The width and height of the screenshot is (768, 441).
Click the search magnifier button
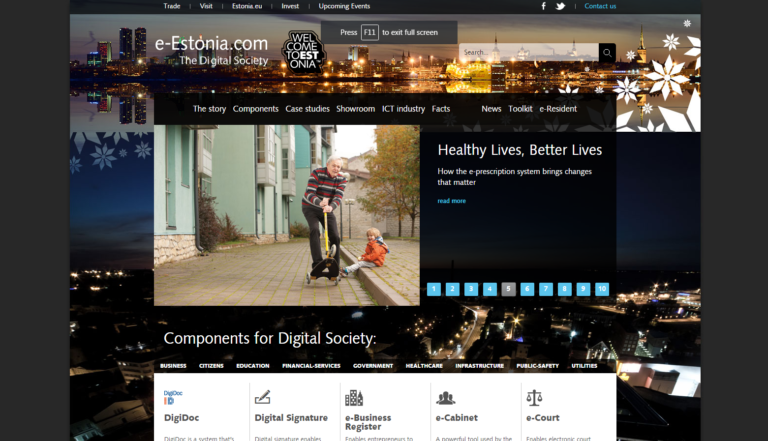tap(607, 52)
